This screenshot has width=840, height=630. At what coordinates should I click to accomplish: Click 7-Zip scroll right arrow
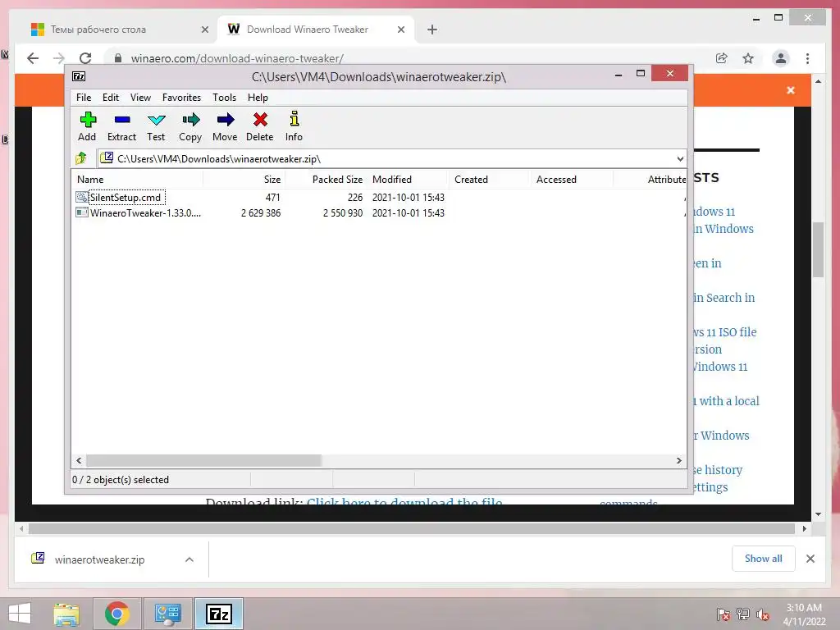tap(678, 460)
